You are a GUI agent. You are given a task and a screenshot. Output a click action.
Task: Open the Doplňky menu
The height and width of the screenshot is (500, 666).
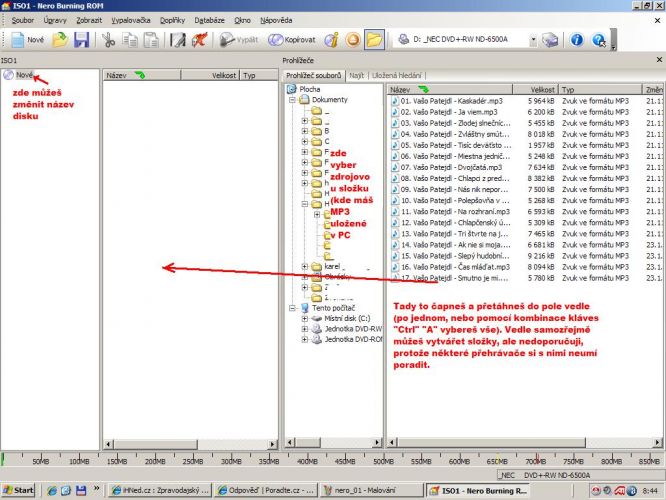coord(172,20)
